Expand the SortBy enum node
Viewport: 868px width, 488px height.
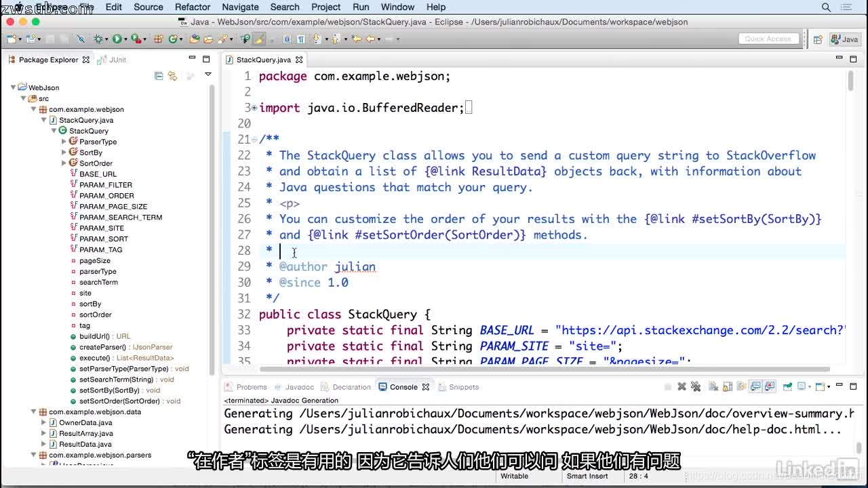[x=64, y=152]
